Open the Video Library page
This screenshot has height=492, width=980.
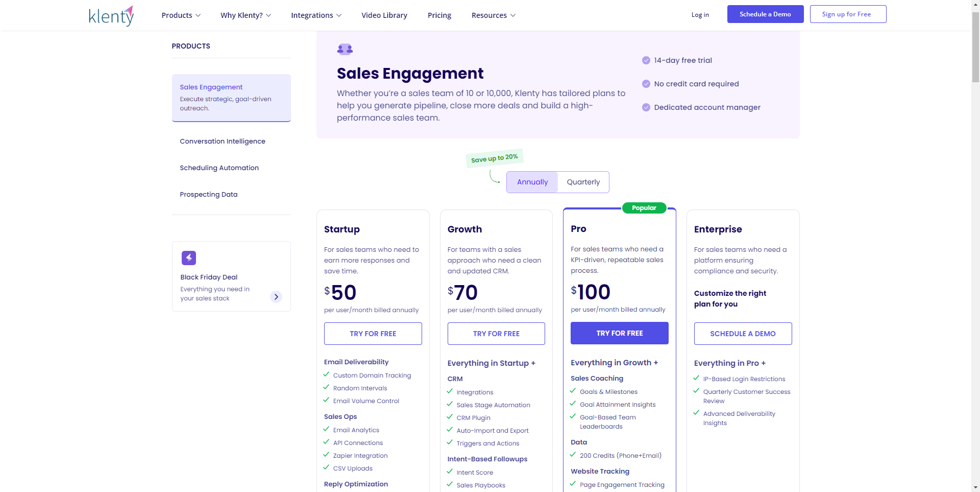point(384,15)
